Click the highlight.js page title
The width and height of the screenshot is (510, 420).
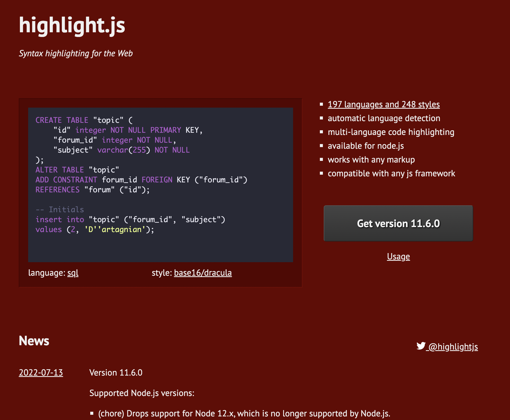[72, 25]
